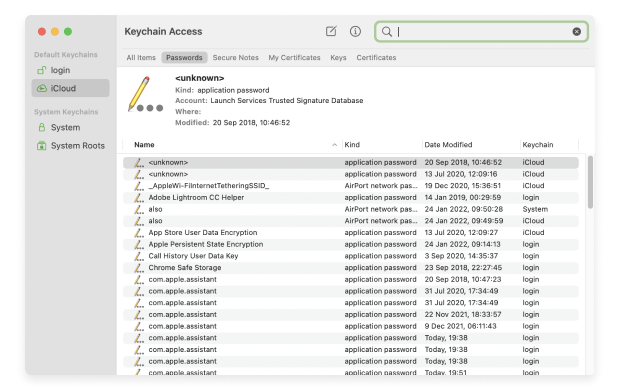This screenshot has width=620, height=390.
Task: Select com.apple.assistant row dated 22 Nov 2021
Action: tap(351, 314)
